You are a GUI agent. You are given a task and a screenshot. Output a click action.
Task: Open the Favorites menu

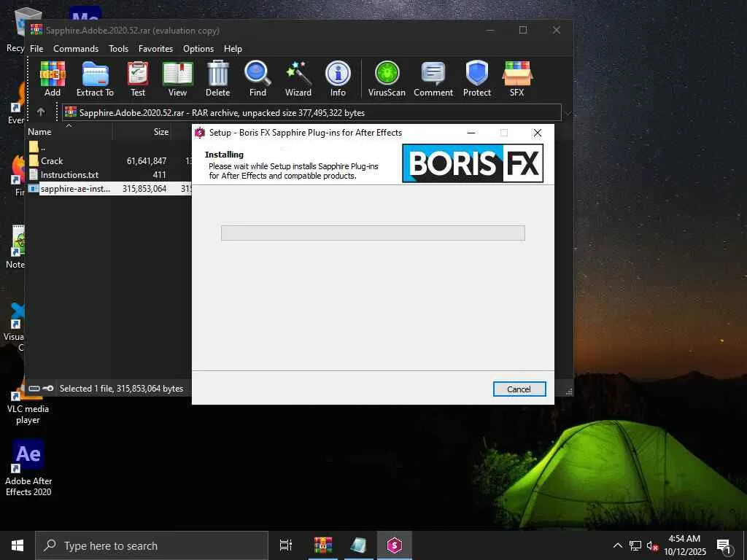click(x=155, y=49)
